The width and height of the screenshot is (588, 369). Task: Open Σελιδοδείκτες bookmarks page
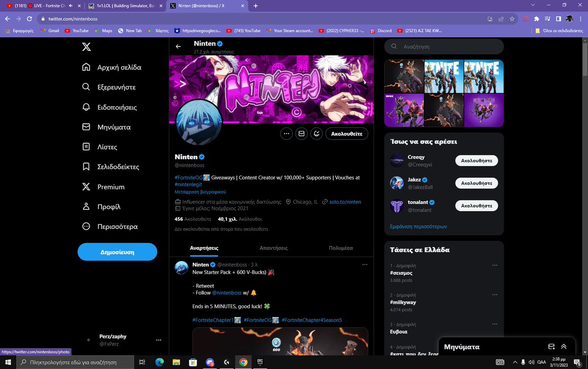click(110, 167)
